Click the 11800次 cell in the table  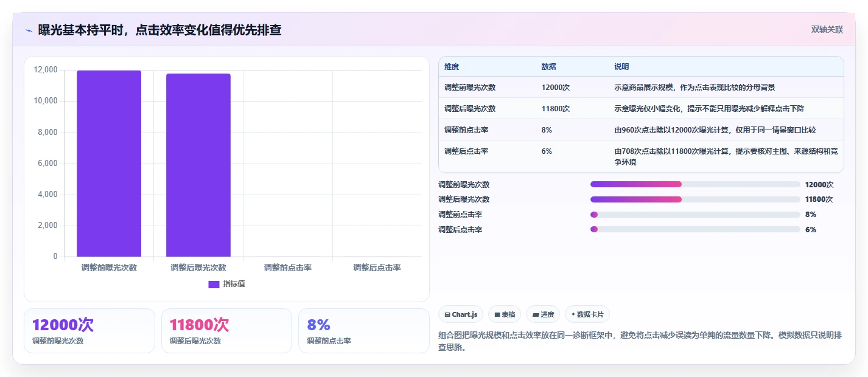coord(555,109)
